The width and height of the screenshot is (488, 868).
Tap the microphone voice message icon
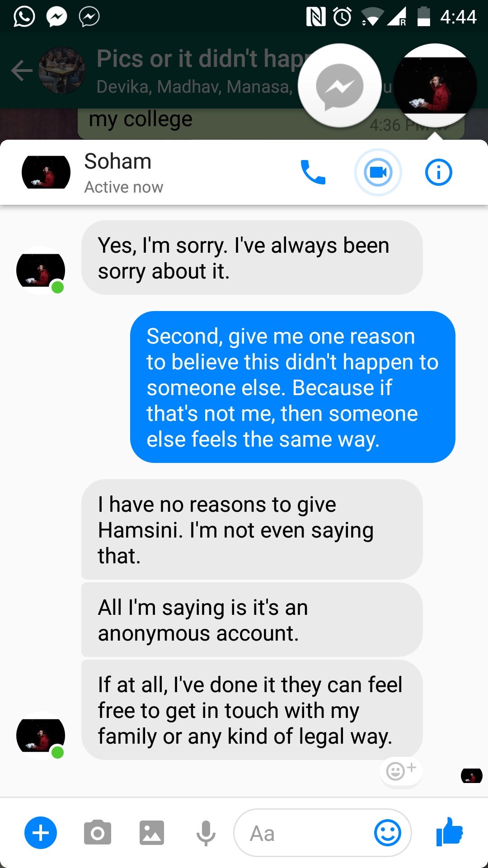click(206, 833)
